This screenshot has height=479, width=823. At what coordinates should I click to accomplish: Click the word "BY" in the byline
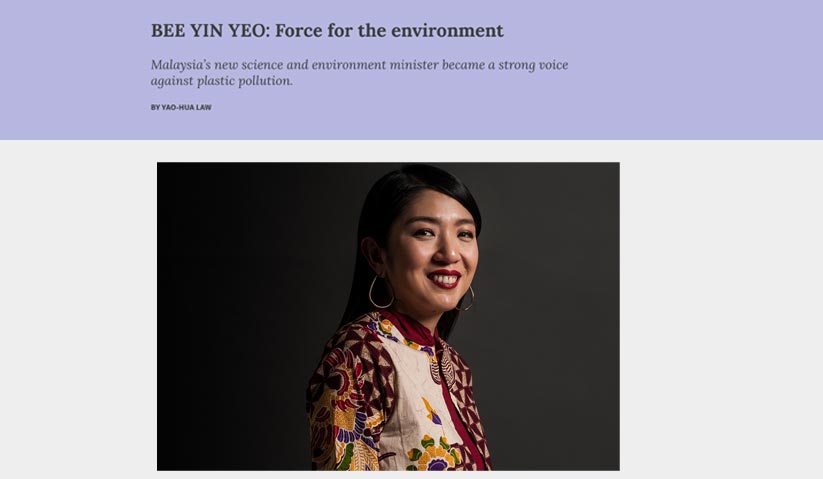(155, 107)
